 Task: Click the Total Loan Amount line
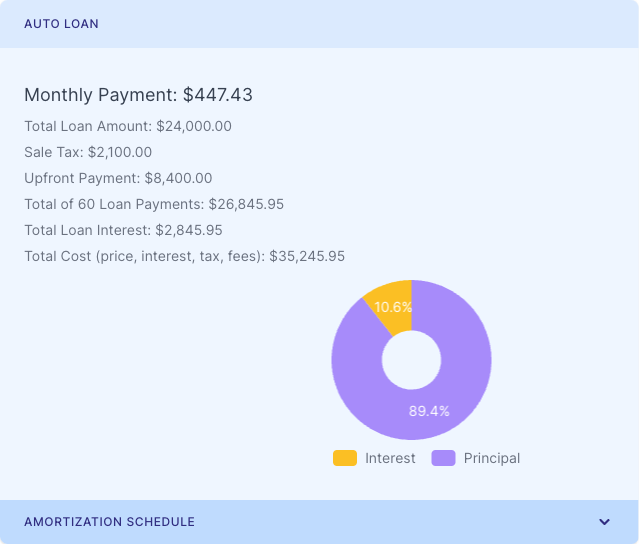pos(128,126)
